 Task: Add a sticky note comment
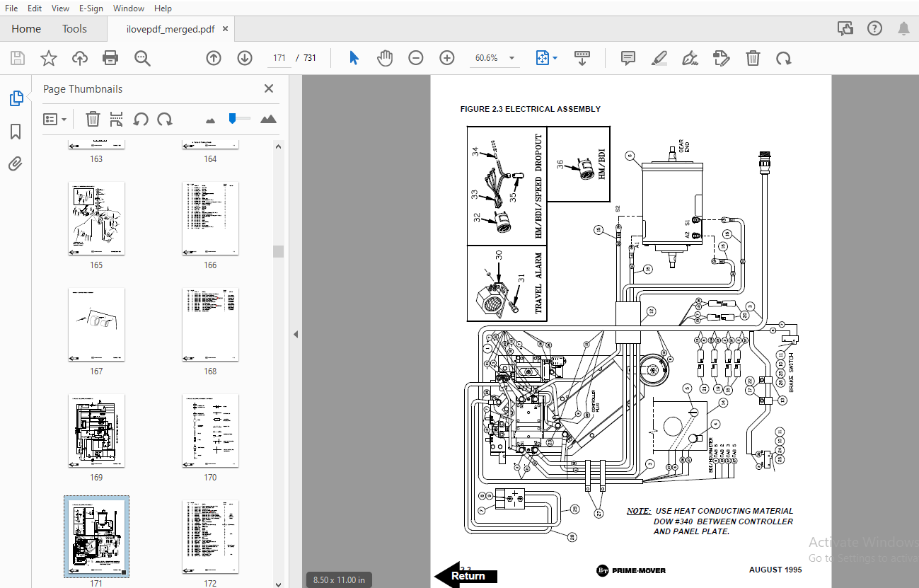point(628,58)
